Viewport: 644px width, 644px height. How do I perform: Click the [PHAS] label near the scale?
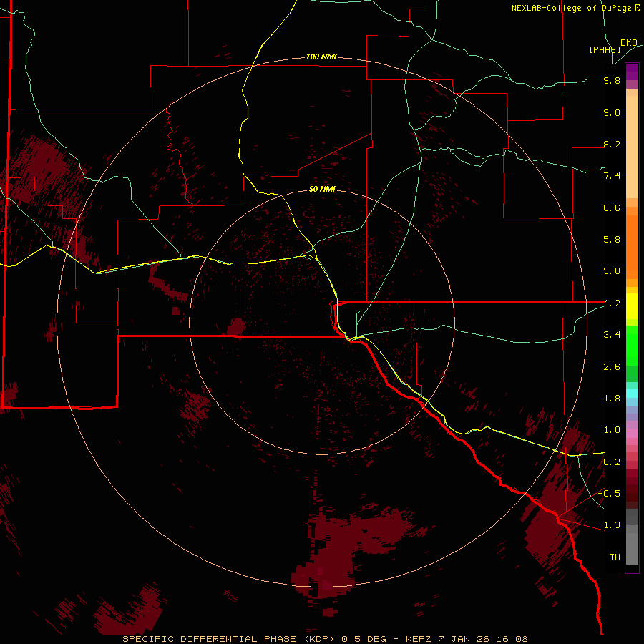tap(605, 49)
